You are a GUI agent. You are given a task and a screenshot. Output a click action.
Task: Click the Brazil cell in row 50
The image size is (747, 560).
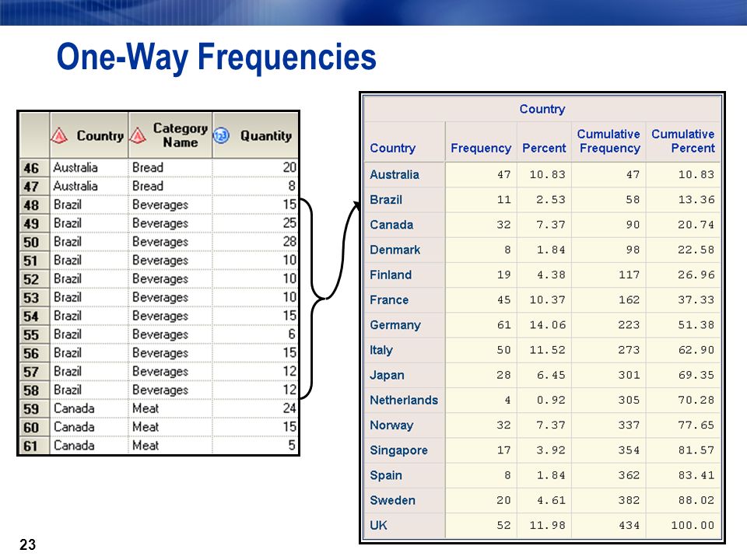[89, 242]
